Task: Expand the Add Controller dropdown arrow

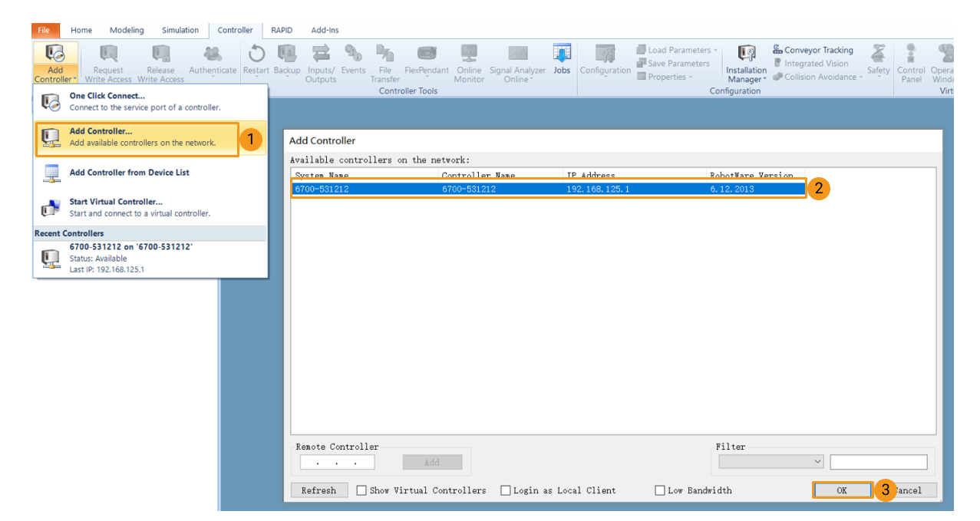Action: [74, 80]
